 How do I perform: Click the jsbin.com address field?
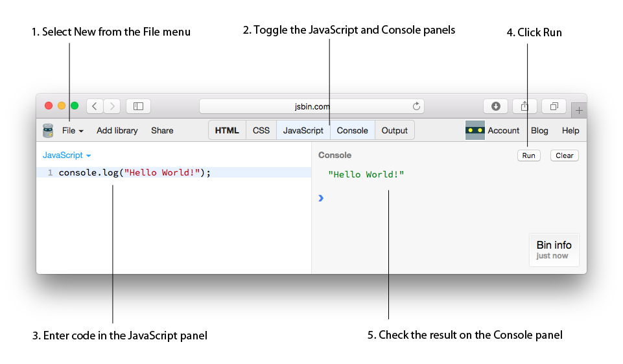tap(313, 106)
